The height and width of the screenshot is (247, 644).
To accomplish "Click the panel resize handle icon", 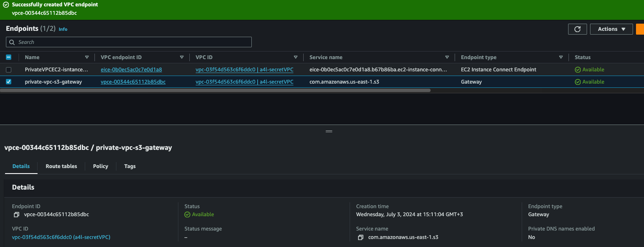I will click(x=329, y=131).
